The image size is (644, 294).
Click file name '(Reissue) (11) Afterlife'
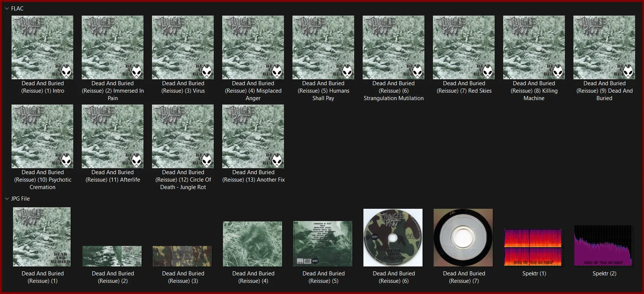click(x=113, y=176)
